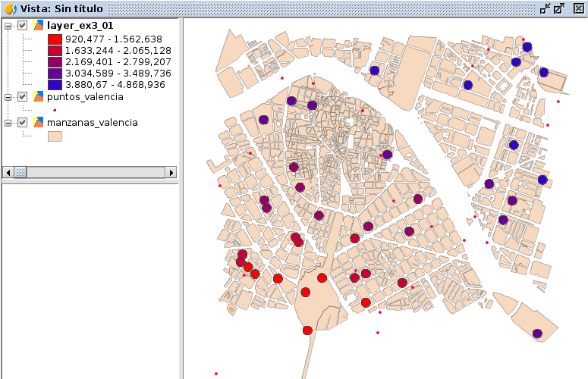Screen dimensions: 588x379
Task: Click the layer_ex3_01 layer type icon
Action: (x=38, y=26)
